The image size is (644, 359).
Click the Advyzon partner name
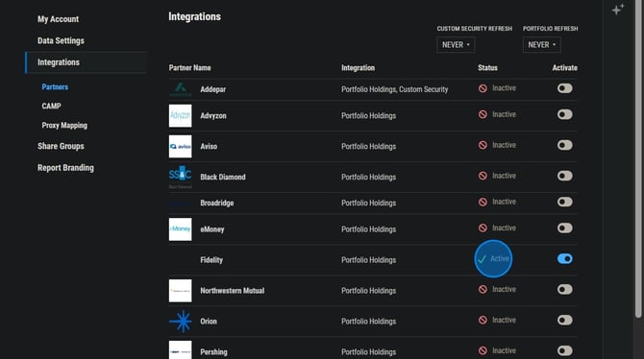point(213,116)
